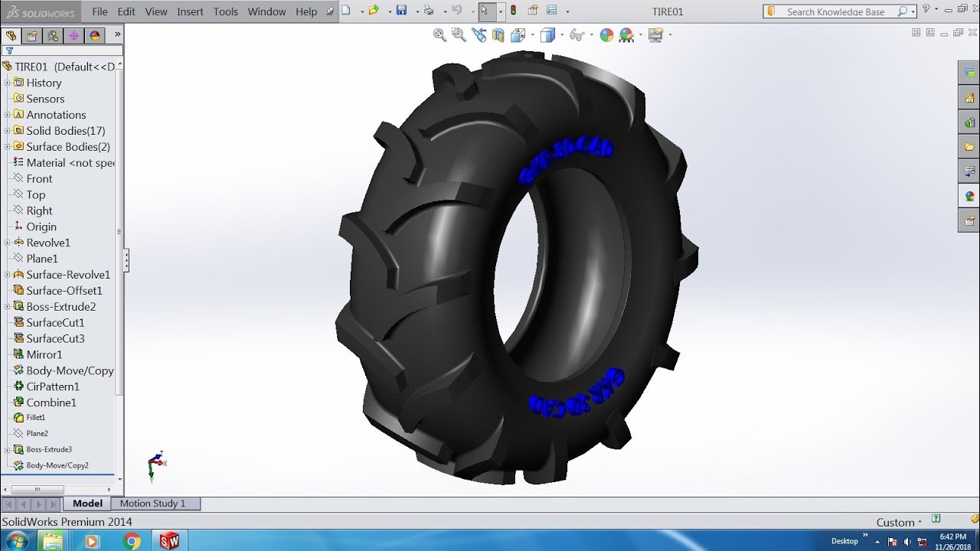Image resolution: width=980 pixels, height=551 pixels.
Task: Open the Appearances task pane color icon
Action: pyautogui.click(x=969, y=196)
